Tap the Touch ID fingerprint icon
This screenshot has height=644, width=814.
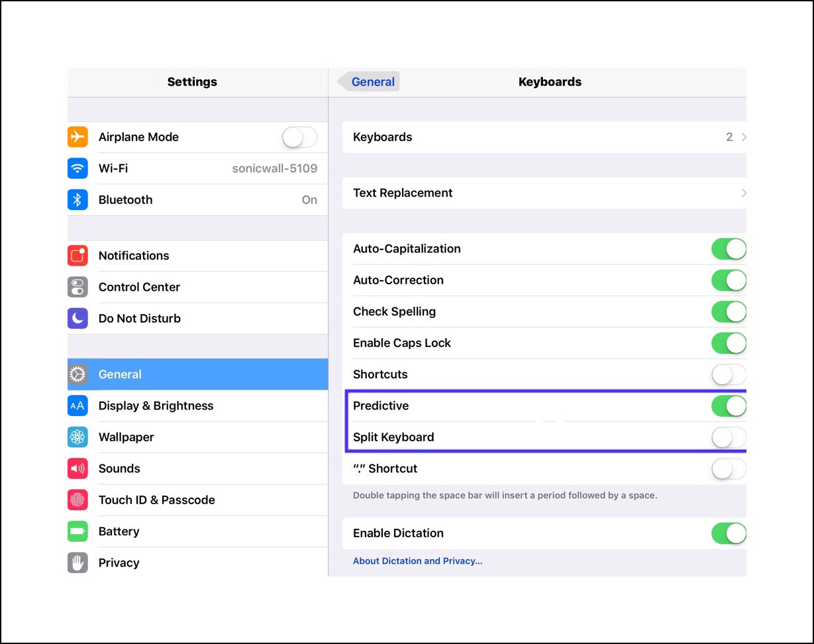(77, 500)
